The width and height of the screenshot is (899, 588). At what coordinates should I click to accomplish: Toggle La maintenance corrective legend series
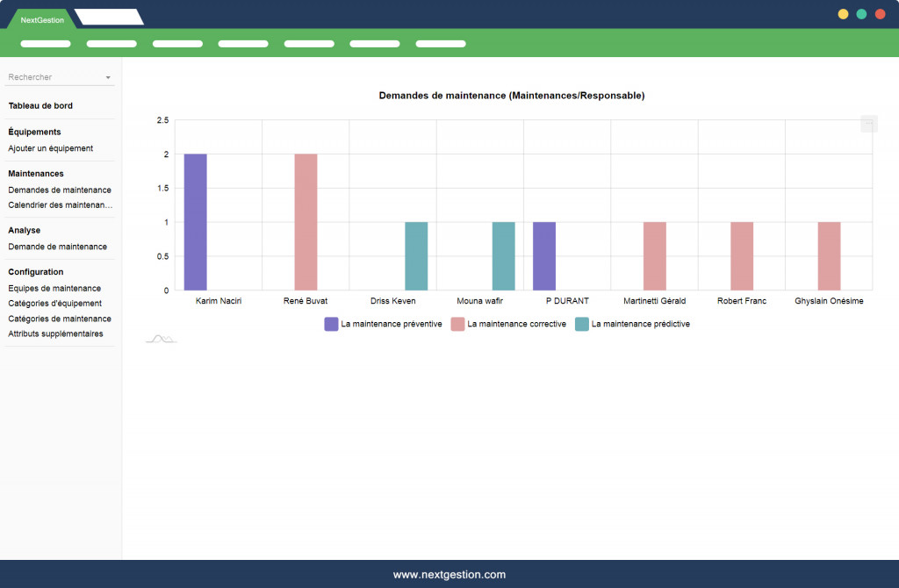tap(508, 324)
